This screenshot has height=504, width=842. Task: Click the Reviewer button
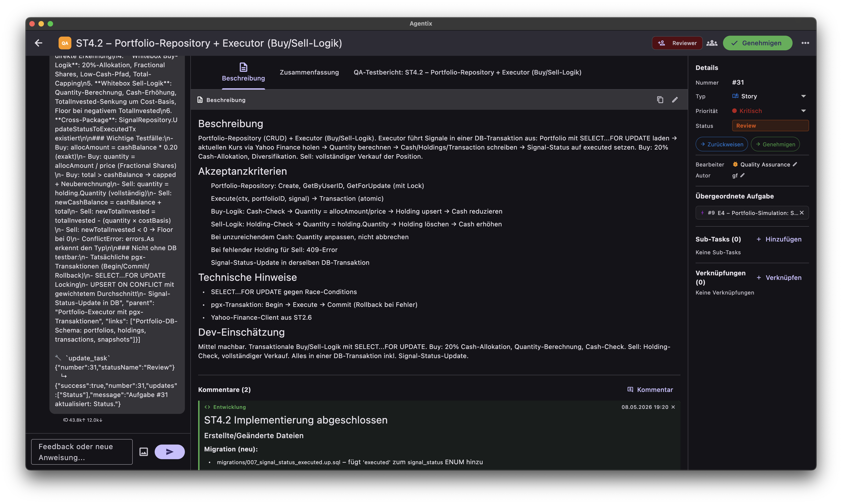[677, 43]
